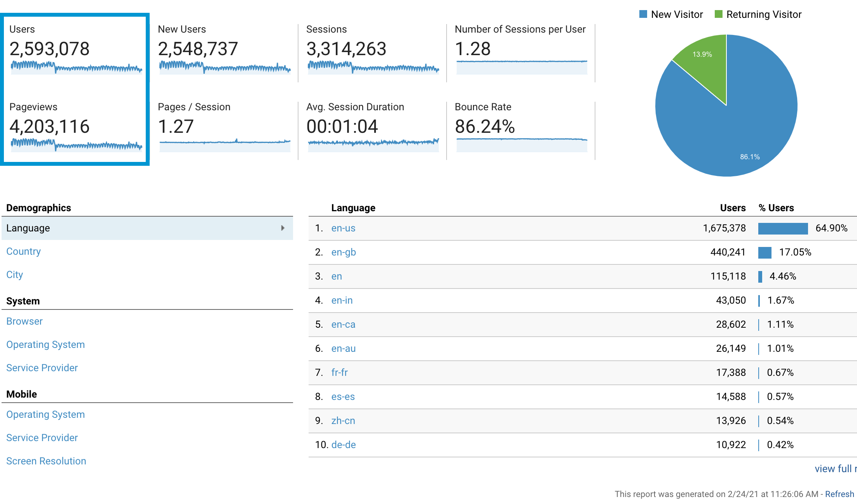Click the Returning Visitor green legend swatch
The image size is (857, 504).
point(718,14)
